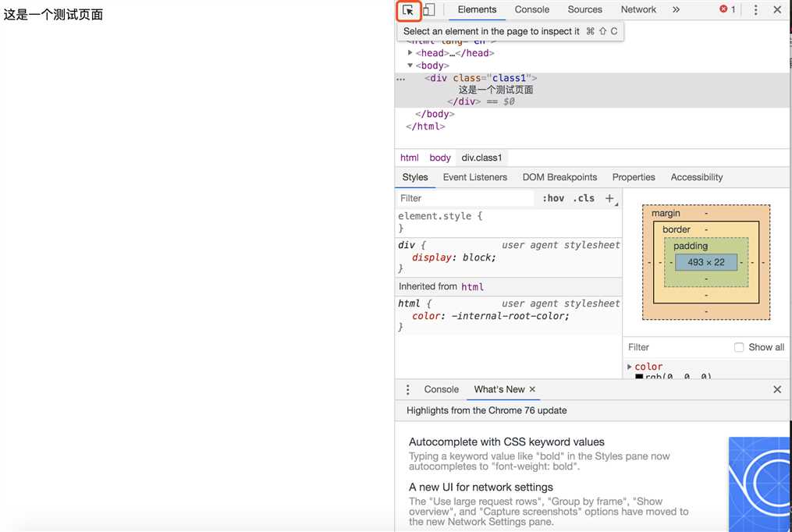Click the padding label in box model
The width and height of the screenshot is (792, 532).
pyautogui.click(x=690, y=246)
